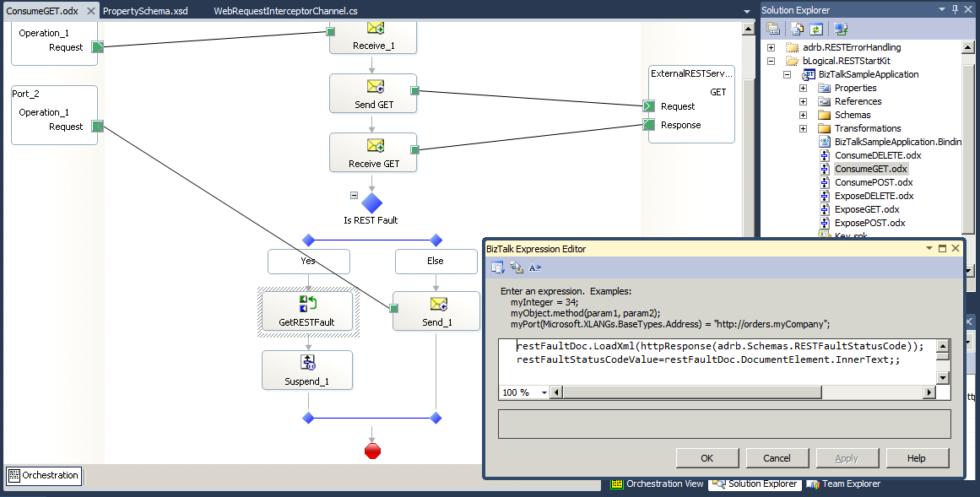Select the GetRESTFault expression shape
This screenshot has width=980, height=497.
coord(307,311)
